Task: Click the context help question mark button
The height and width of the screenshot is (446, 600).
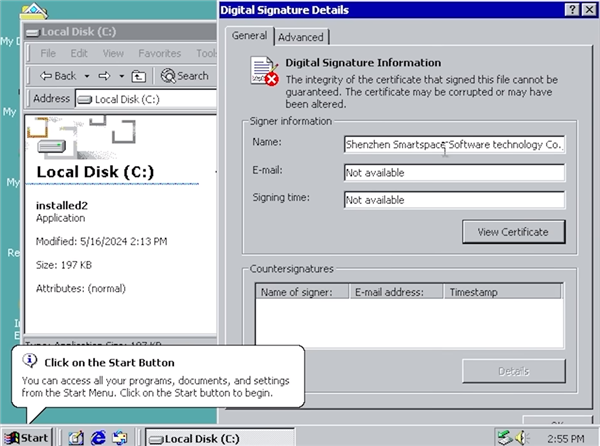Action: click(x=572, y=10)
